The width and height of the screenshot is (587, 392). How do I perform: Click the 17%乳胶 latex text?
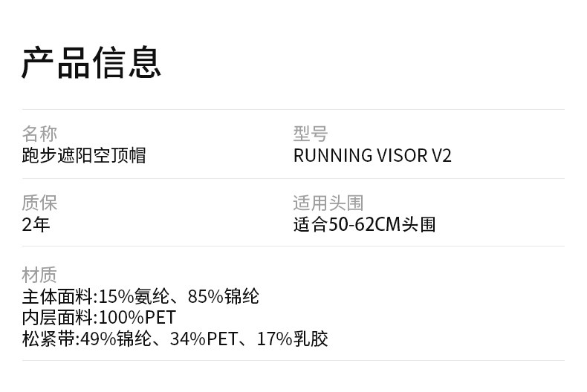[x=292, y=339]
